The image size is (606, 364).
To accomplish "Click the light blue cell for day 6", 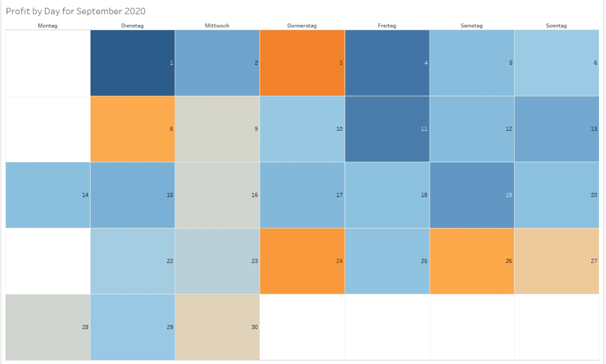I will click(556, 63).
